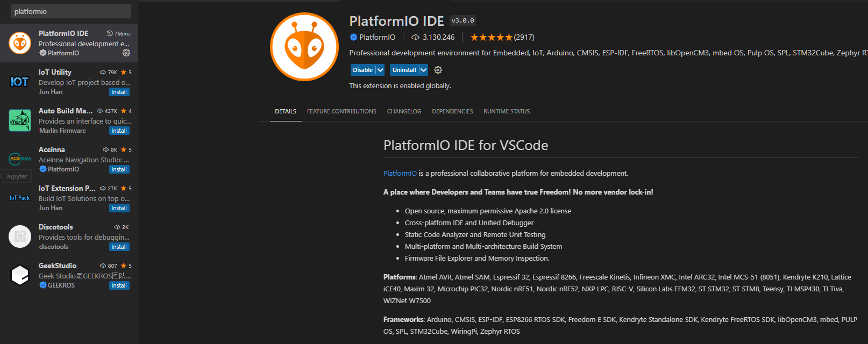Image resolution: width=868 pixels, height=344 pixels.
Task: Open extension settings gear beside Uninstall
Action: click(x=438, y=70)
